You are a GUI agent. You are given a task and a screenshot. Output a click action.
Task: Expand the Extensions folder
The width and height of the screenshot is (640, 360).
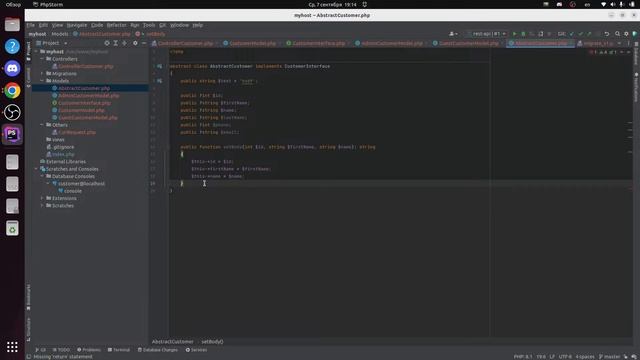42,198
